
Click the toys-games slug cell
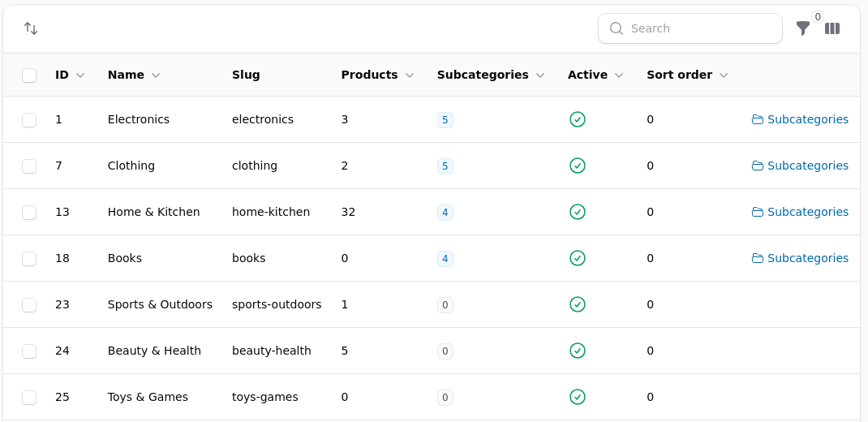pos(265,397)
